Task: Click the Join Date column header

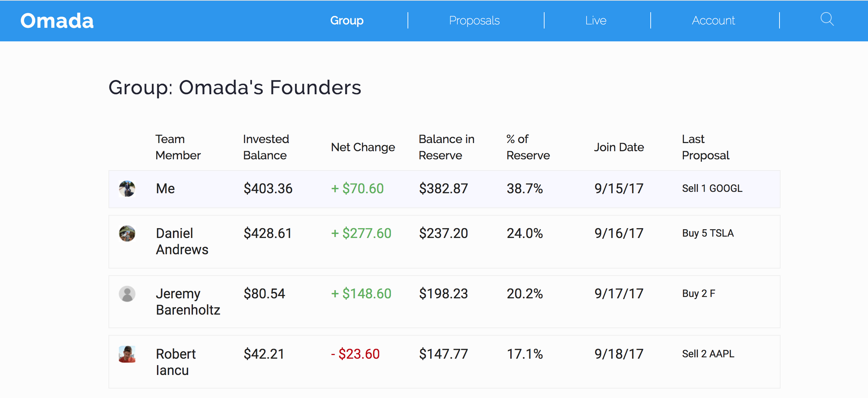Action: point(619,147)
